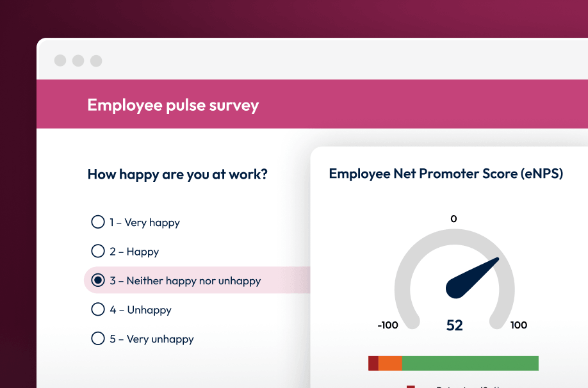Click the dark gauge needle pointer
Viewport: 588px width, 388px height.
471,279
